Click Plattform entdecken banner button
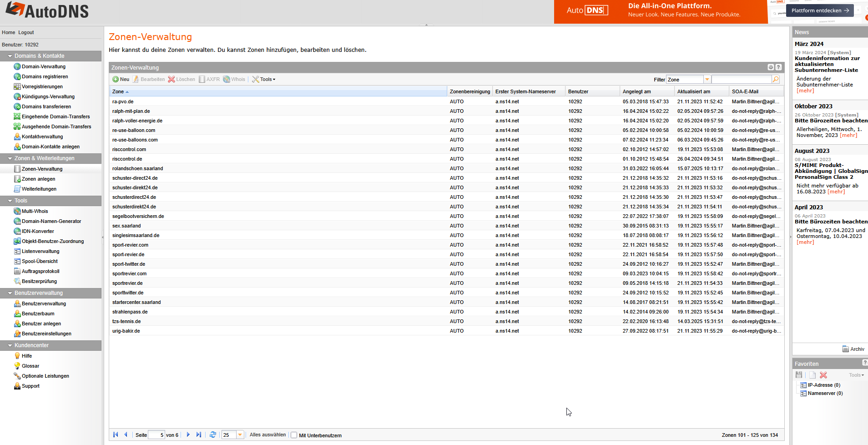Viewport: 868px width, 445px height. [820, 10]
